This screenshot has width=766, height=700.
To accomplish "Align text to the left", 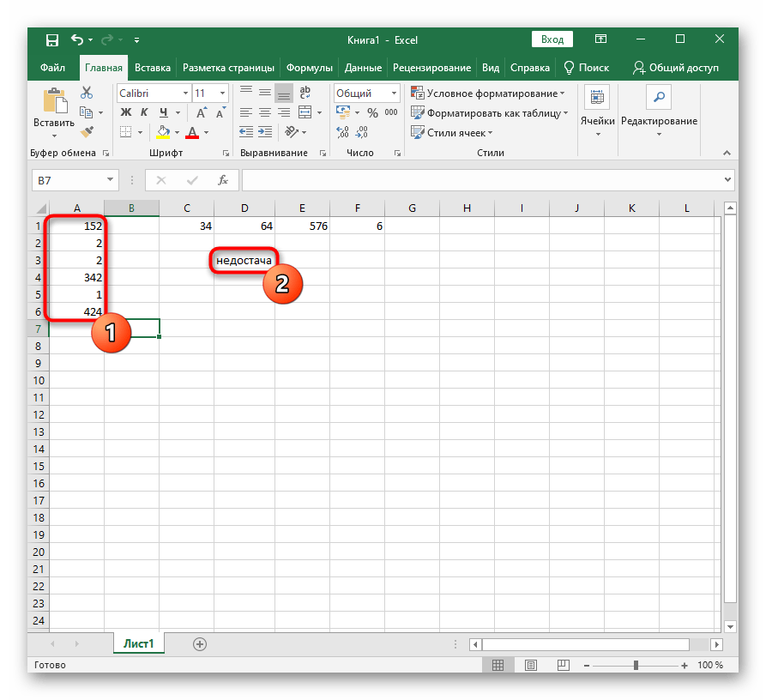I will 245,113.
